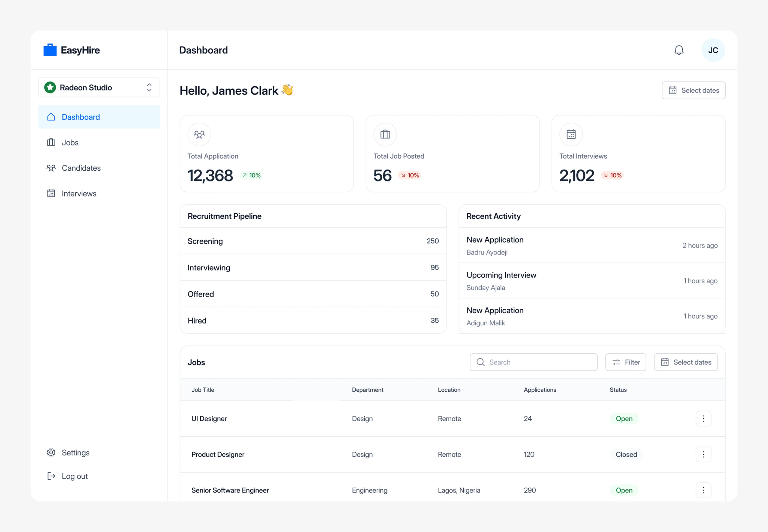Click the calendar icon on Total Interviews card
Viewport: 768px width, 532px height.
click(571, 134)
